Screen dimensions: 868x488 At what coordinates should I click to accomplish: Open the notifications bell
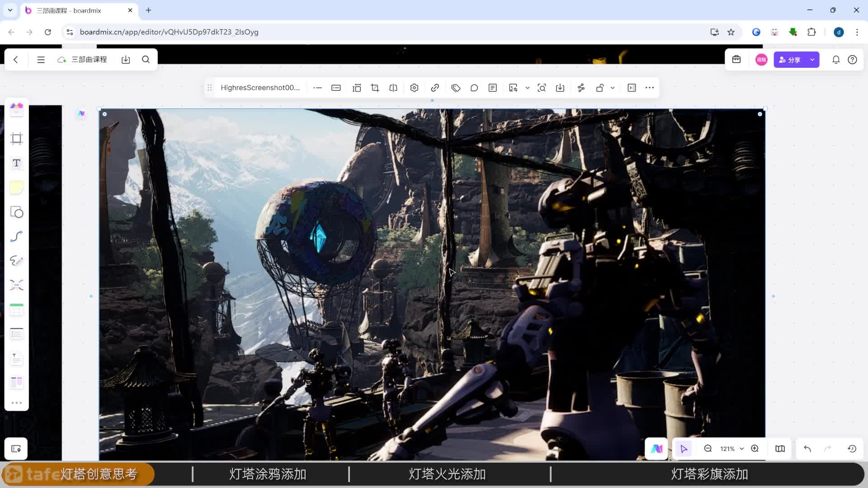(836, 60)
